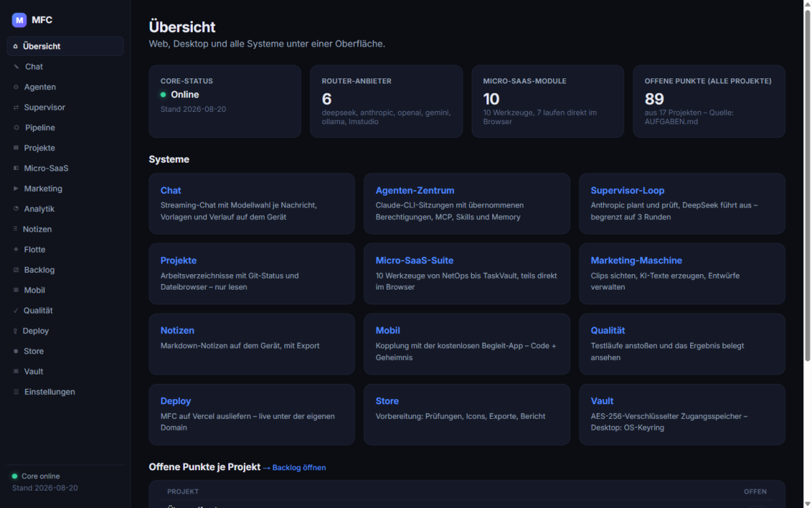Open the Agenten-Zentrum card
Image resolution: width=812 pixels, height=508 pixels.
click(x=467, y=204)
